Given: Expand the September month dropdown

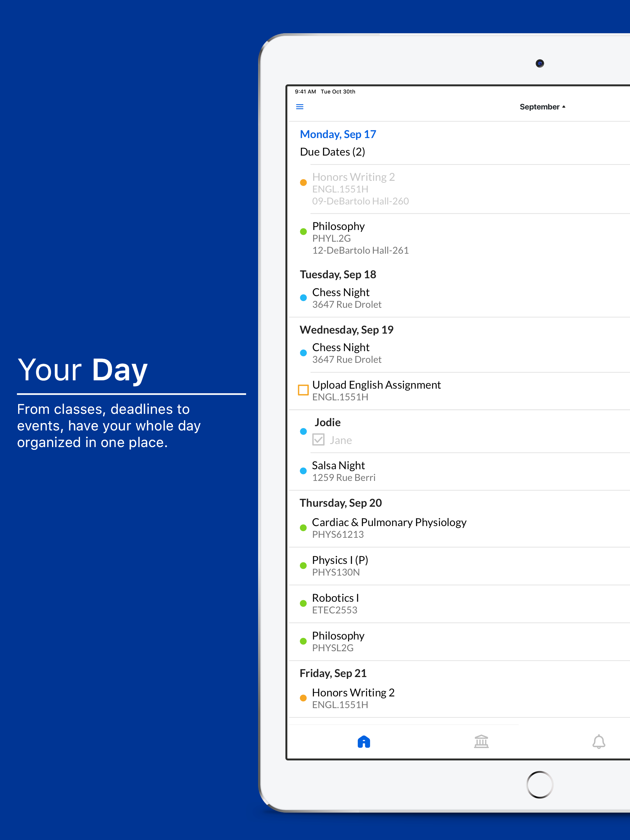Looking at the screenshot, I should 542,107.
